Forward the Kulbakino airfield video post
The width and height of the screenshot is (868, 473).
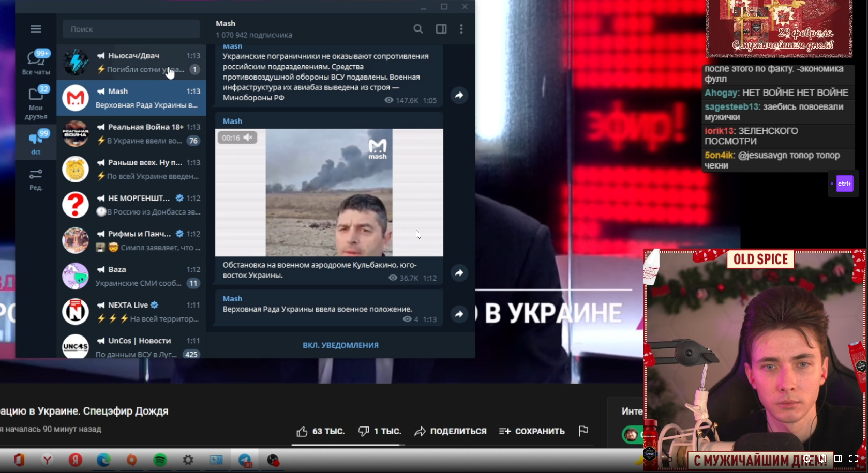pyautogui.click(x=459, y=272)
